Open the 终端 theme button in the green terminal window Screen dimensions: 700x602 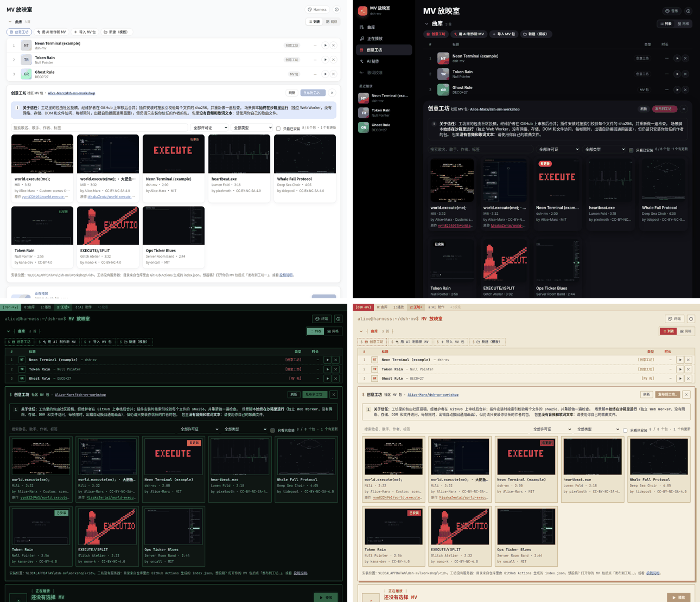pyautogui.click(x=322, y=319)
